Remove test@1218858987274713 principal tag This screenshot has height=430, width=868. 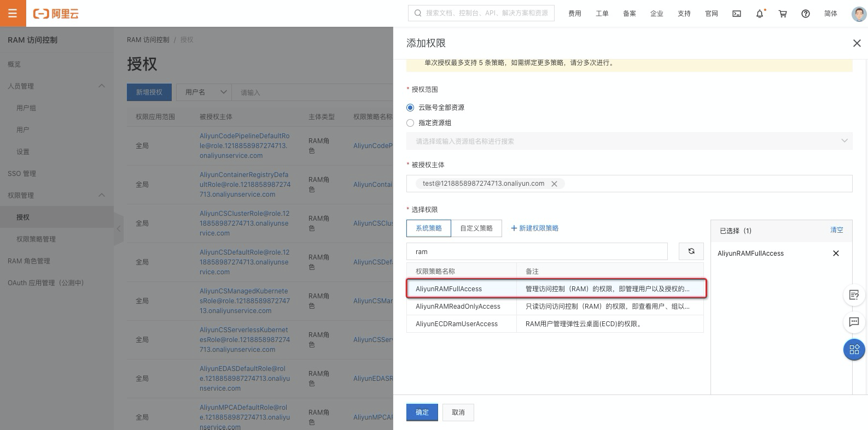(x=554, y=184)
